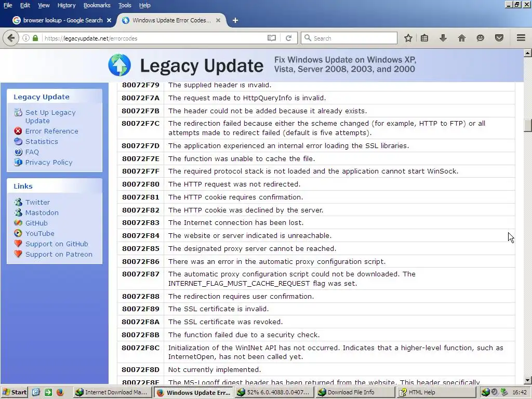
Task: Click heart icon beside Support on Patreon
Action: point(18,254)
